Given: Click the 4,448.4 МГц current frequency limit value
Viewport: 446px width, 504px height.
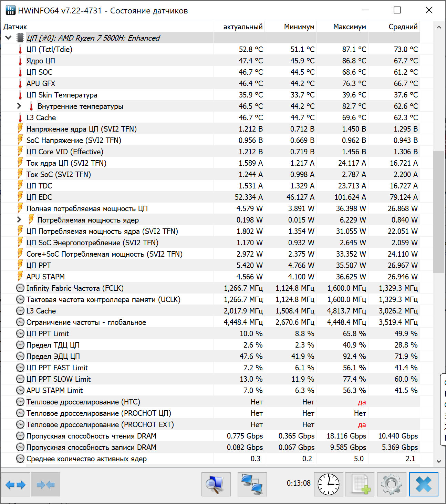Looking at the screenshot, I should (x=243, y=322).
